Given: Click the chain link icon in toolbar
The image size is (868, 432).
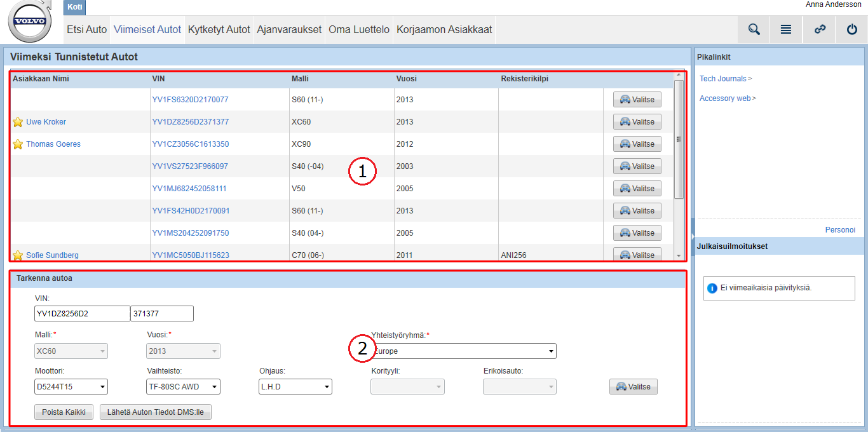Looking at the screenshot, I should point(820,29).
